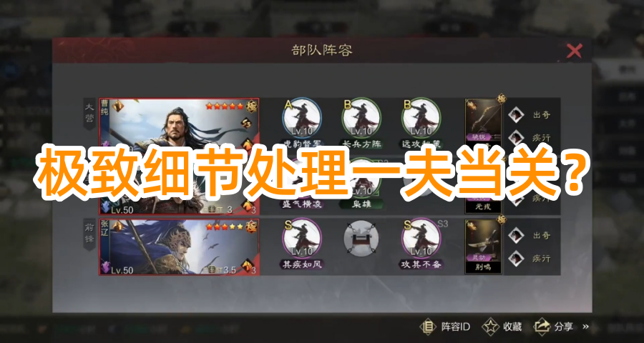Select the 别鸣 weapon equipment card
Viewport: 644px width, 343px height.
pyautogui.click(x=482, y=246)
